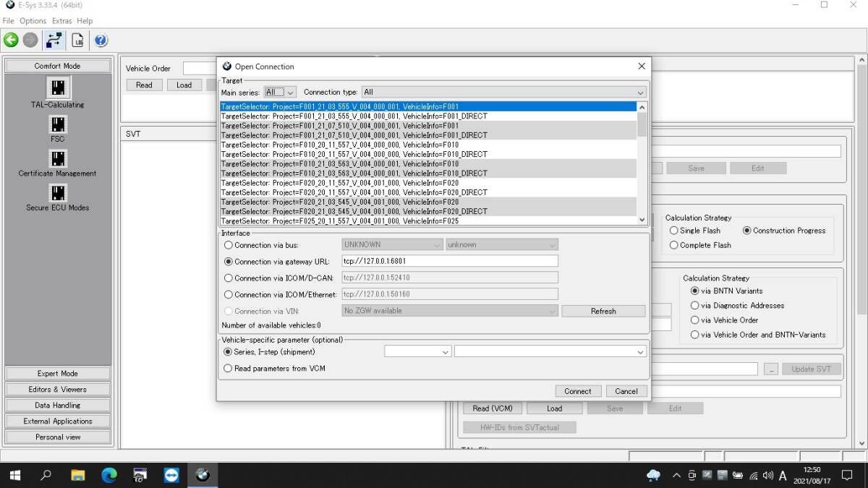Screen dimensions: 868x488
Task: Select Connection via bus radio button
Action: click(x=229, y=245)
